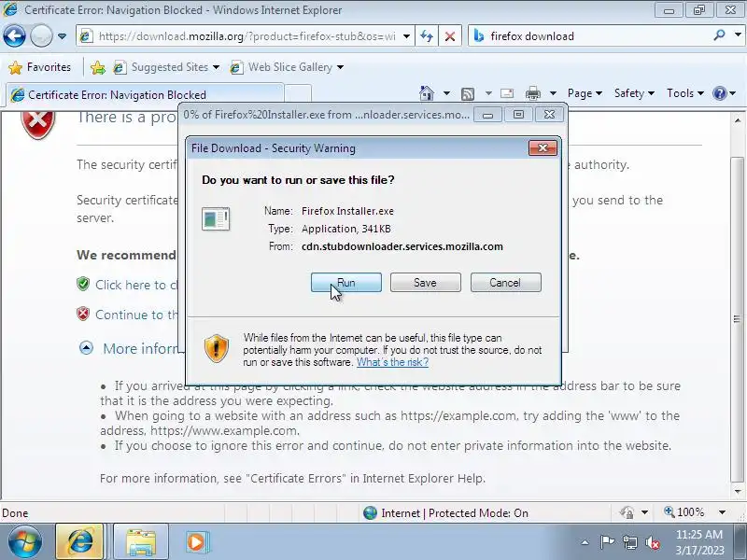Collapse the More information section arrow
747x560 pixels.
[x=86, y=348]
